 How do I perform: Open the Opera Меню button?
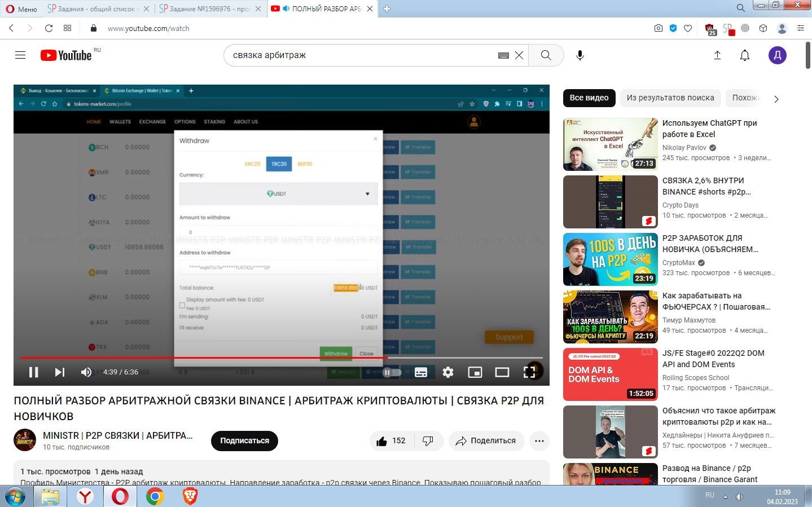click(21, 8)
